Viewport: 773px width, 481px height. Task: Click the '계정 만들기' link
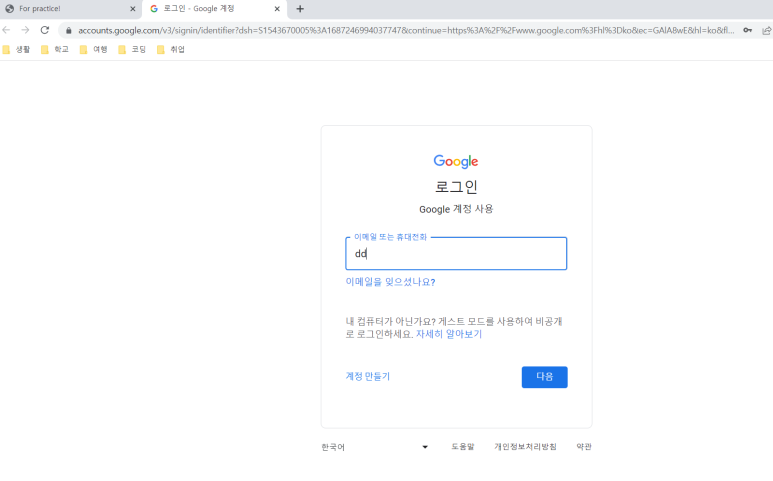click(x=368, y=377)
